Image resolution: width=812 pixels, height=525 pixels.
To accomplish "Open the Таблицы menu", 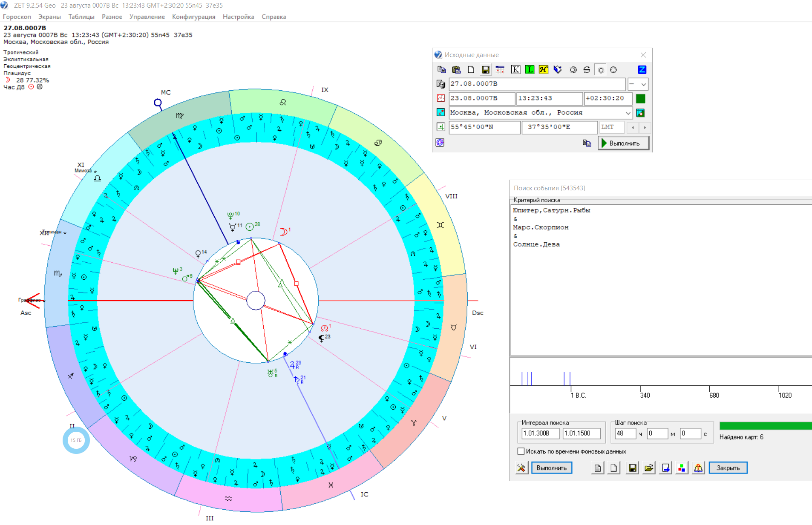I will pos(81,17).
